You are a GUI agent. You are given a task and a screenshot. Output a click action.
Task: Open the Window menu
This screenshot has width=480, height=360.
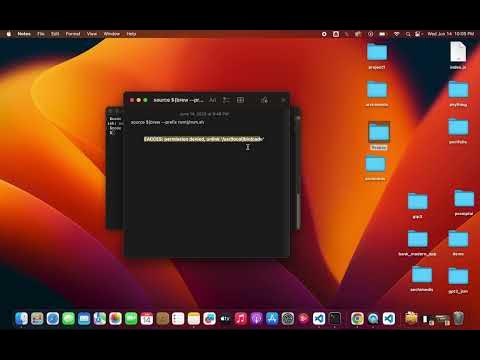pyautogui.click(x=112, y=34)
